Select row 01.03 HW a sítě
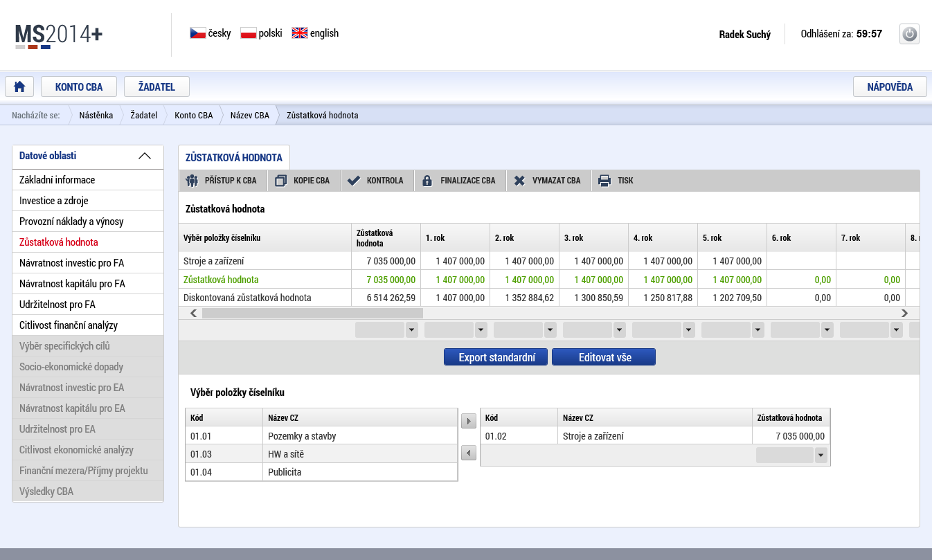The width and height of the screenshot is (932, 560). point(321,454)
